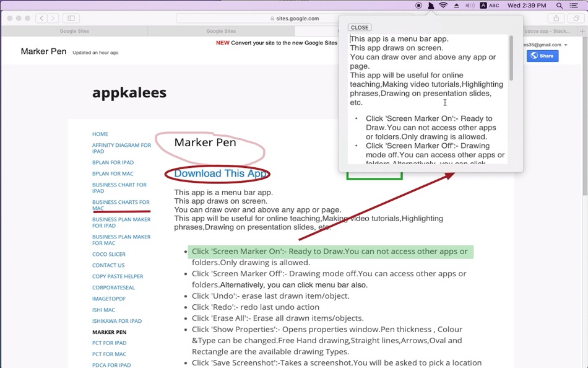Click the Marker Pen menu bar icon
Viewport: 588px width, 368px height.
click(x=431, y=6)
